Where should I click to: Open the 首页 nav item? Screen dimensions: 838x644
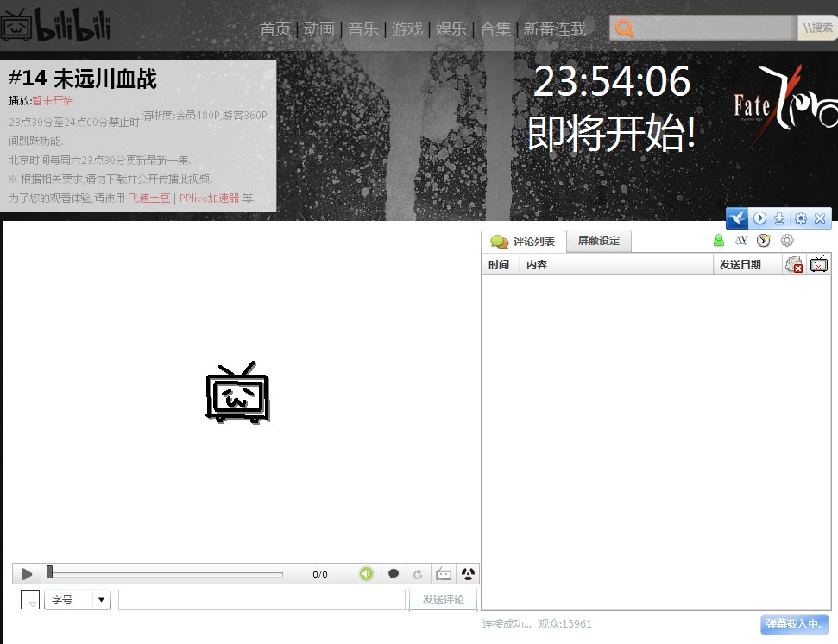pyautogui.click(x=275, y=28)
